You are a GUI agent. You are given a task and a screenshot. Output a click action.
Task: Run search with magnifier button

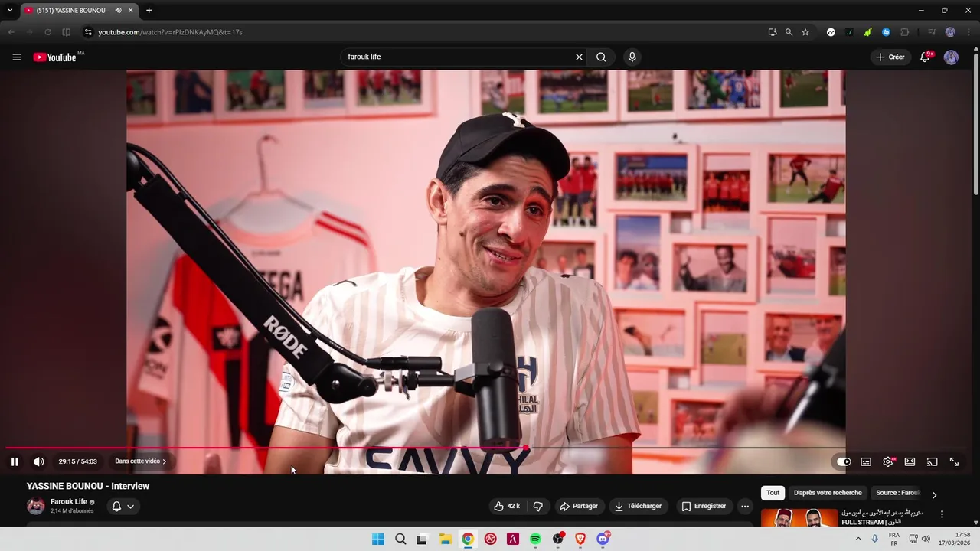601,57
